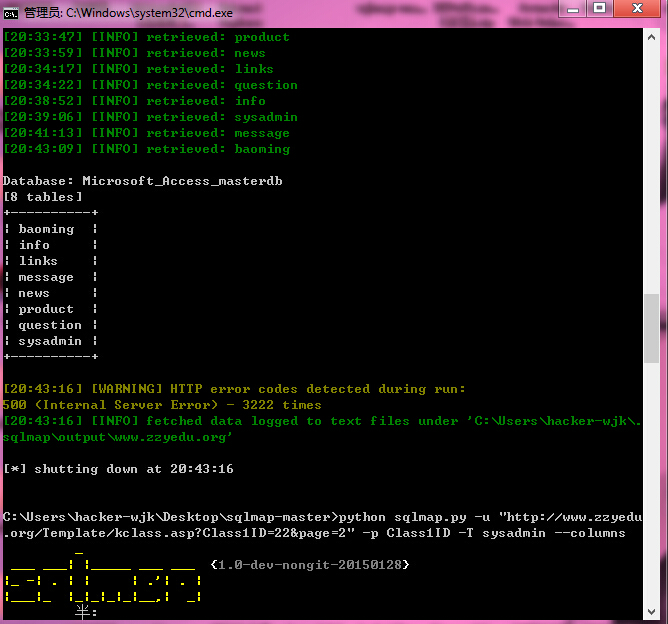Click the yellow sqlmap ASCII logo
The width and height of the screenshot is (668, 624).
pos(103,576)
